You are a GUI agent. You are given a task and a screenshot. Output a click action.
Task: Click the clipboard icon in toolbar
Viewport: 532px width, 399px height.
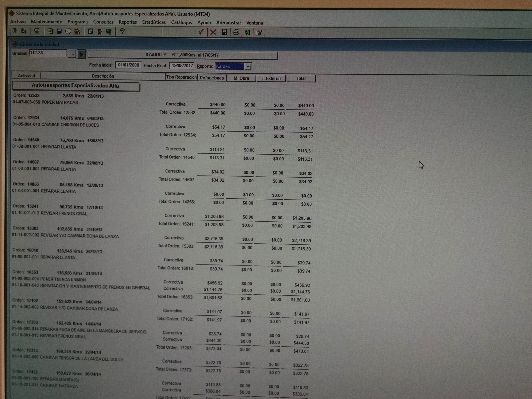click(x=90, y=31)
